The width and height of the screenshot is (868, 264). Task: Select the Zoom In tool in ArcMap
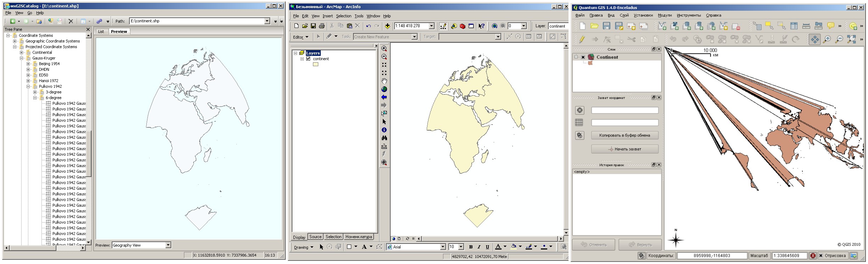coord(384,48)
